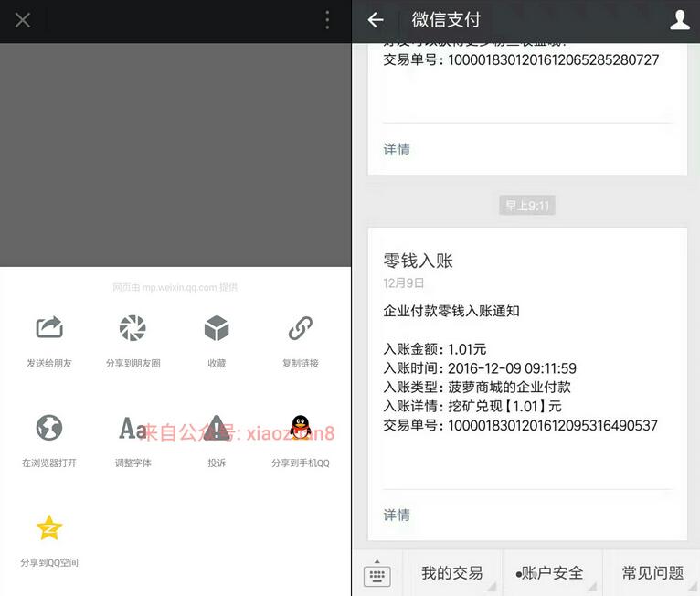Tap the 分享到QQ空间 star icon
Screen dimensions: 700x596
(x=49, y=527)
